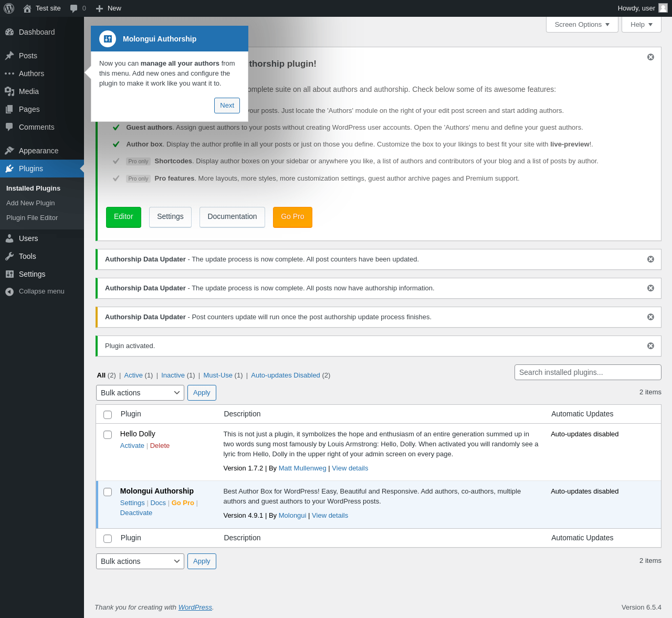The image size is (672, 618).
Task: Select the Molongui Authorship plugin checkbox
Action: 108,492
